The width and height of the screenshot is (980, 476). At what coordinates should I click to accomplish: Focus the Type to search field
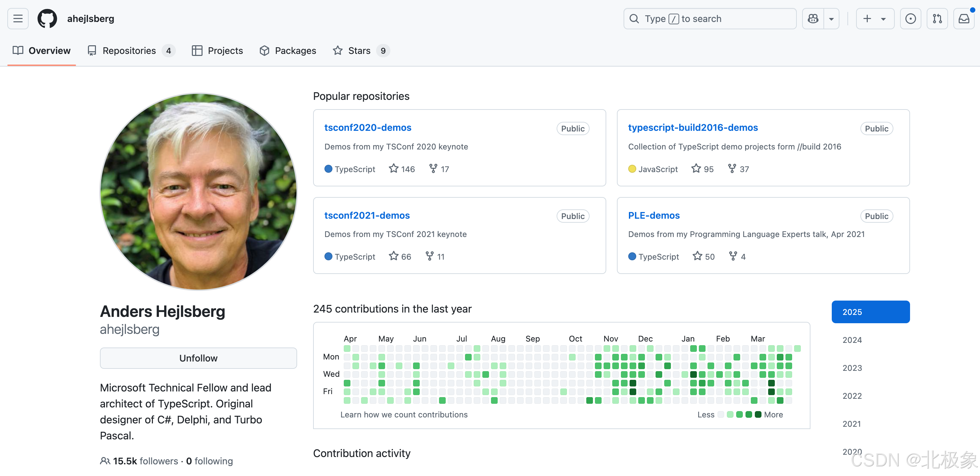coord(710,19)
